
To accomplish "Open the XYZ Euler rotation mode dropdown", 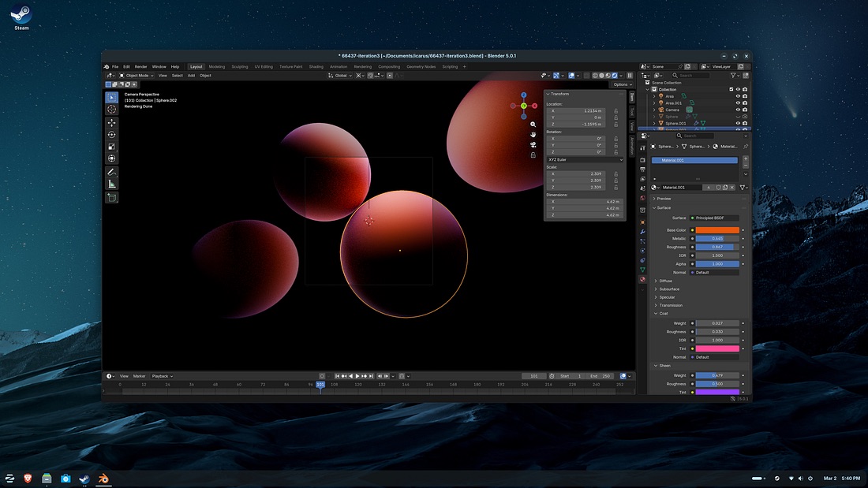I will coord(584,159).
